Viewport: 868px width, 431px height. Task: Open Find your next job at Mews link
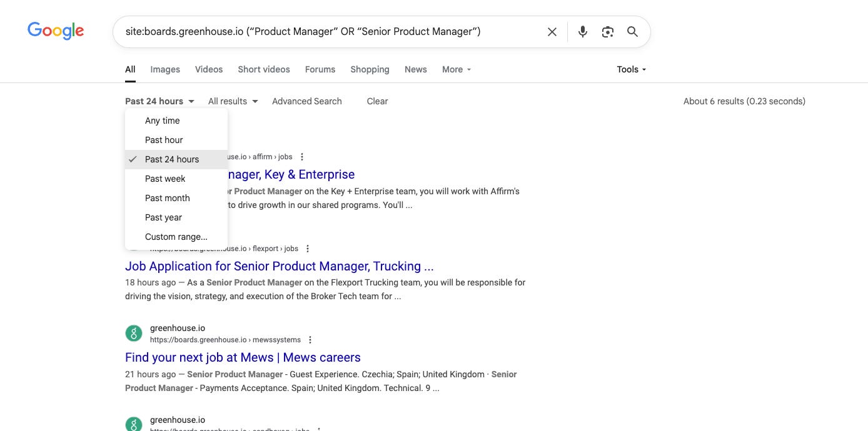point(243,358)
